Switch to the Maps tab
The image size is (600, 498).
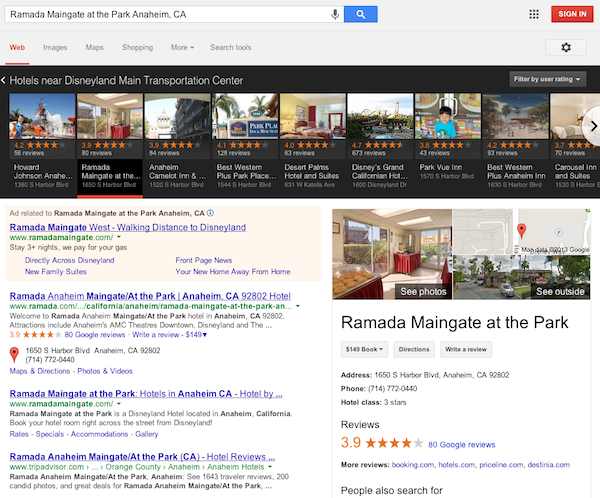pos(95,47)
